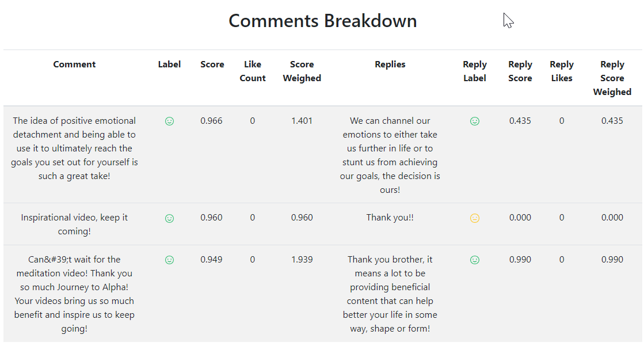644x346 pixels.
Task: Click the 'Reply Label' column header
Action: (474, 71)
